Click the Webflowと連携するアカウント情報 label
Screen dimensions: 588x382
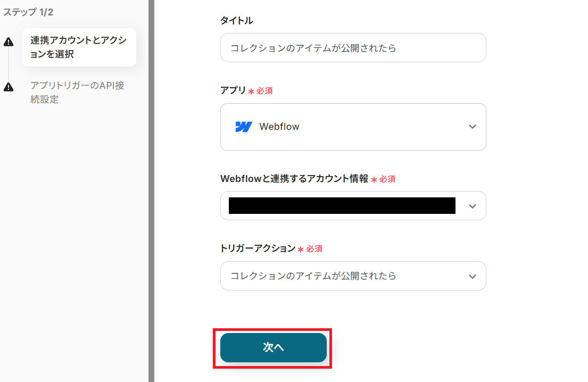(294, 179)
